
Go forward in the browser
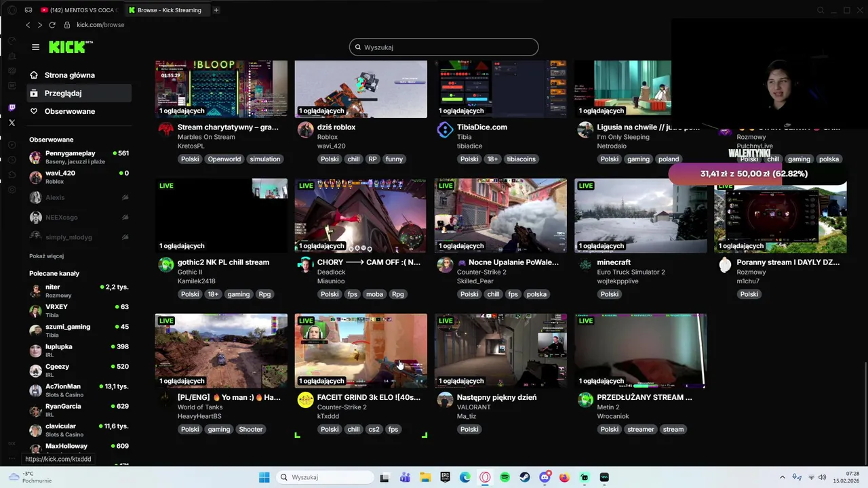point(39,25)
